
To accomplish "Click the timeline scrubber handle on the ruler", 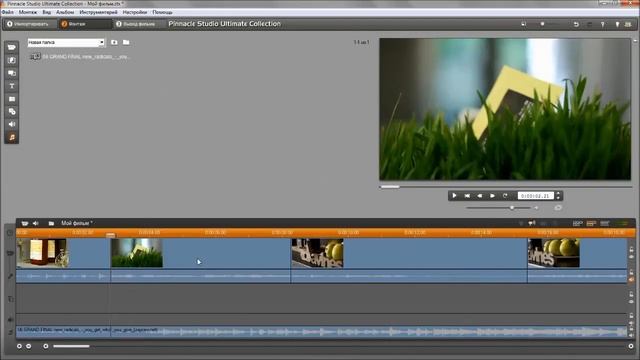I will pyautogui.click(x=110, y=235).
